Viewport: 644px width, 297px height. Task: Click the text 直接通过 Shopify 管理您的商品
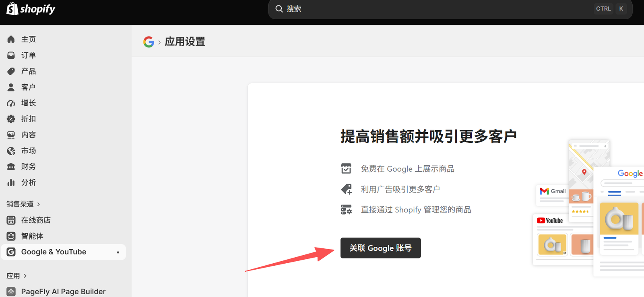click(416, 210)
